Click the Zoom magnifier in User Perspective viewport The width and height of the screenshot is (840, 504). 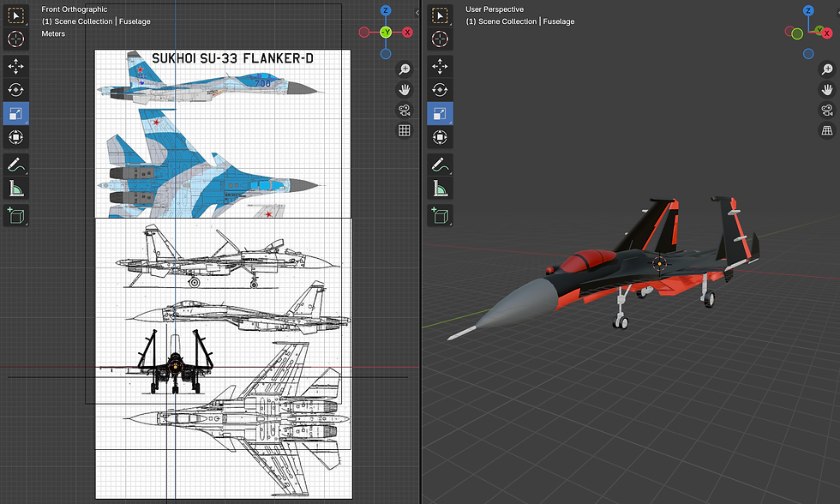827,69
